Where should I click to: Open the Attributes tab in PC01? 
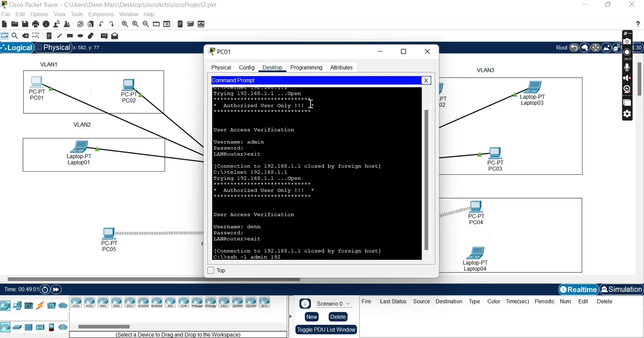pos(341,67)
